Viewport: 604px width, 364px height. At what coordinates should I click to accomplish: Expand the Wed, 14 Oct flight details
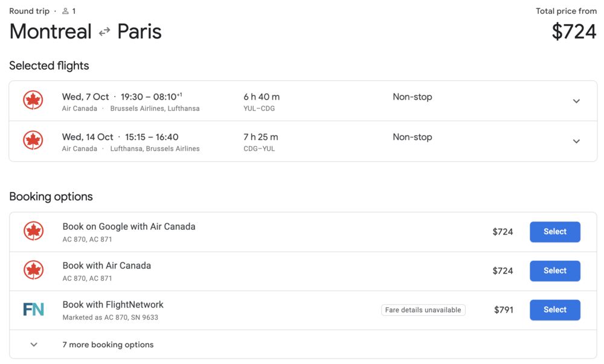click(576, 141)
